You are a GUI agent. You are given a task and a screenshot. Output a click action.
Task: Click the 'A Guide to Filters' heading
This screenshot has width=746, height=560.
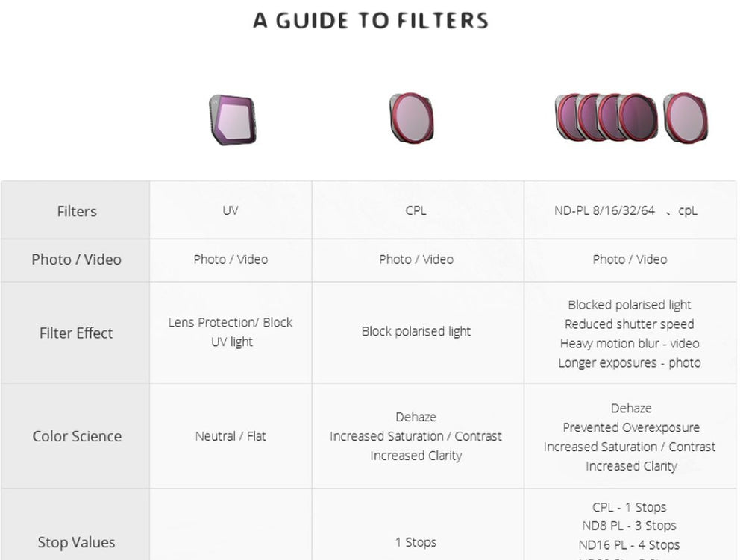coord(371,21)
